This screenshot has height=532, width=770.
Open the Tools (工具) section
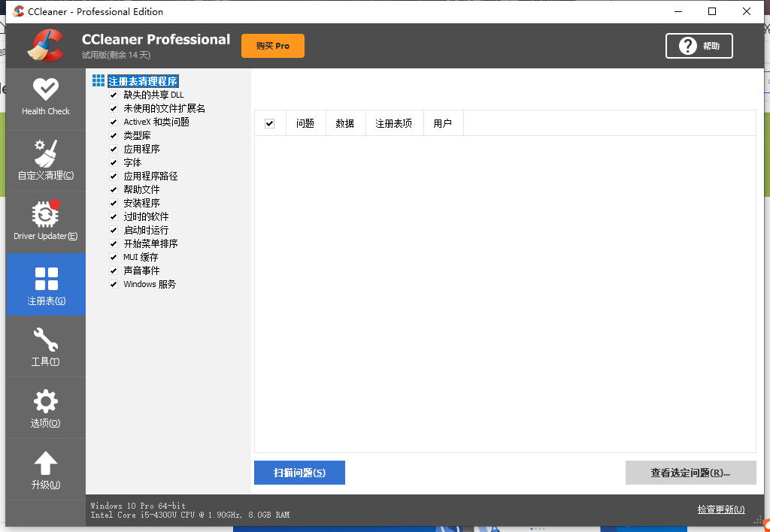pyautogui.click(x=46, y=346)
